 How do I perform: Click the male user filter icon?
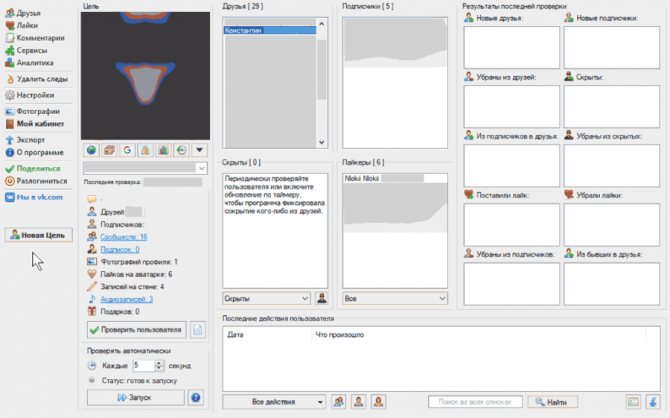[359, 402]
